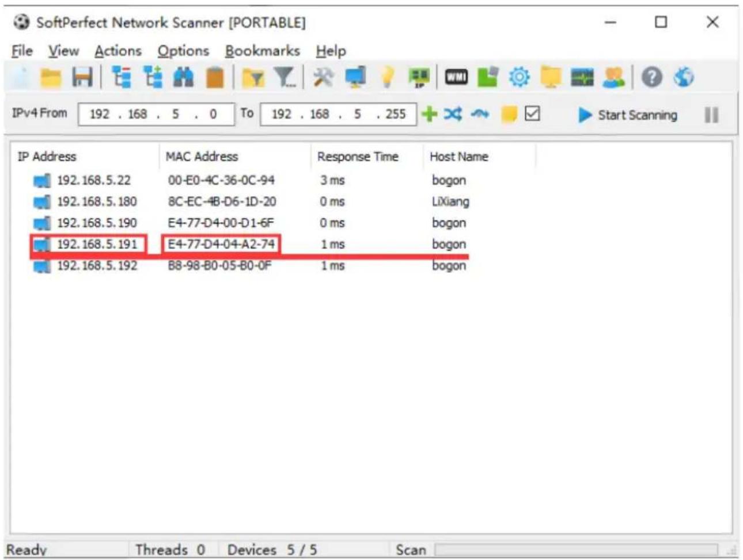The height and width of the screenshot is (560, 743).
Task: Click the activity graph monitor icon
Action: [582, 77]
